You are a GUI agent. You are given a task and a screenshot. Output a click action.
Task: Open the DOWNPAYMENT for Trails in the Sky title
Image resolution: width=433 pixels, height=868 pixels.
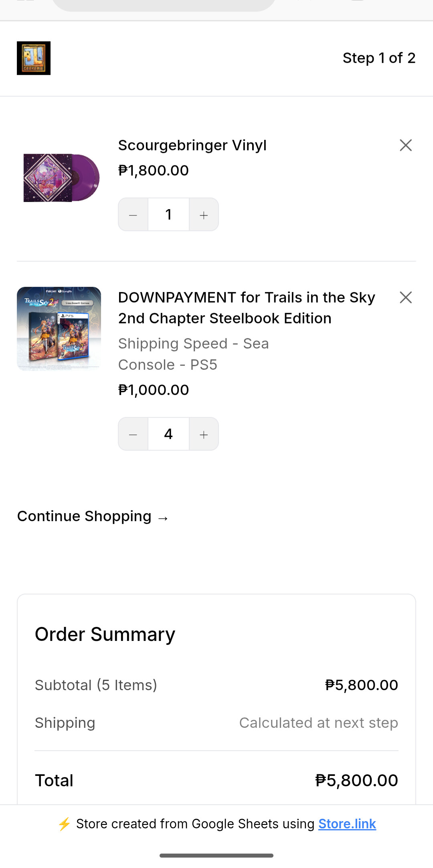[246, 308]
